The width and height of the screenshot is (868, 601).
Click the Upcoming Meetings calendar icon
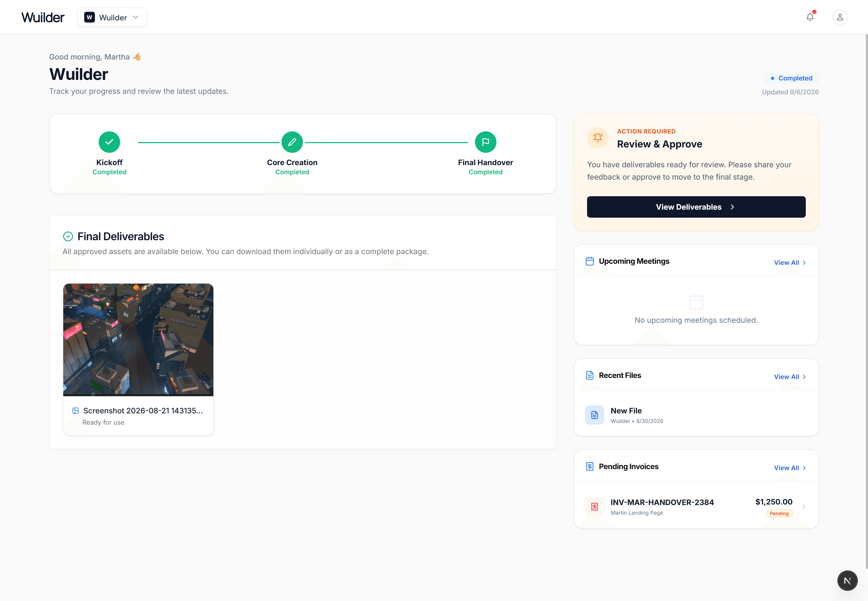tap(590, 261)
